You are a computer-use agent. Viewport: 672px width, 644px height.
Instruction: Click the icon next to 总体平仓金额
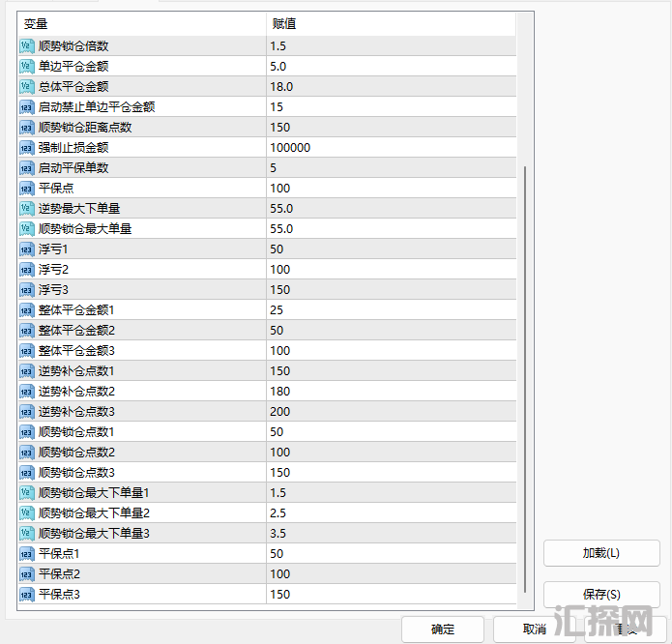[x=26, y=87]
